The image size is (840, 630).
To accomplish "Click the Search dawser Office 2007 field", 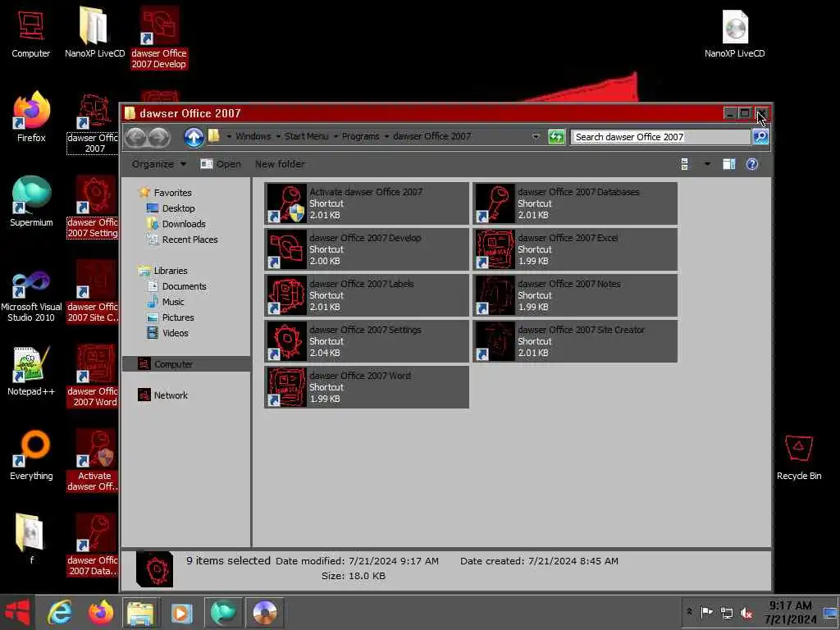I will point(660,137).
